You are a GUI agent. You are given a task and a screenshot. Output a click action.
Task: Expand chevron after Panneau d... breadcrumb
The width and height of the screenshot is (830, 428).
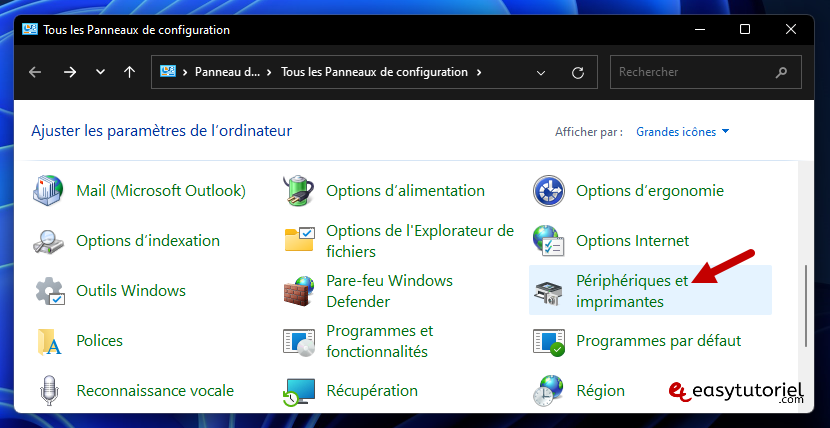(270, 72)
